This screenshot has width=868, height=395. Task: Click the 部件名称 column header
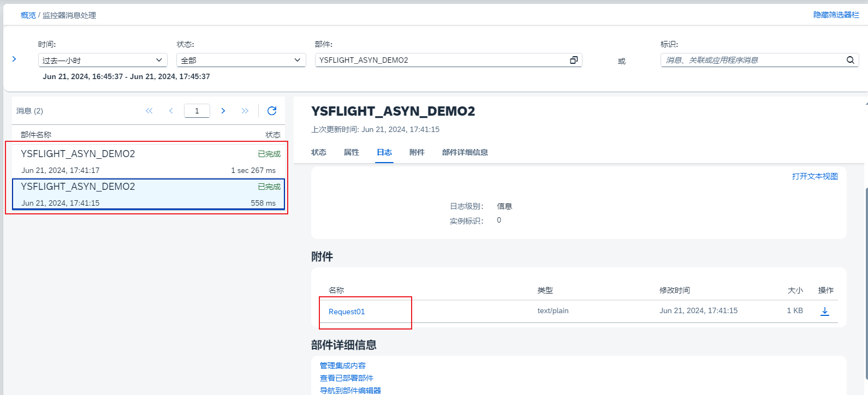click(36, 135)
